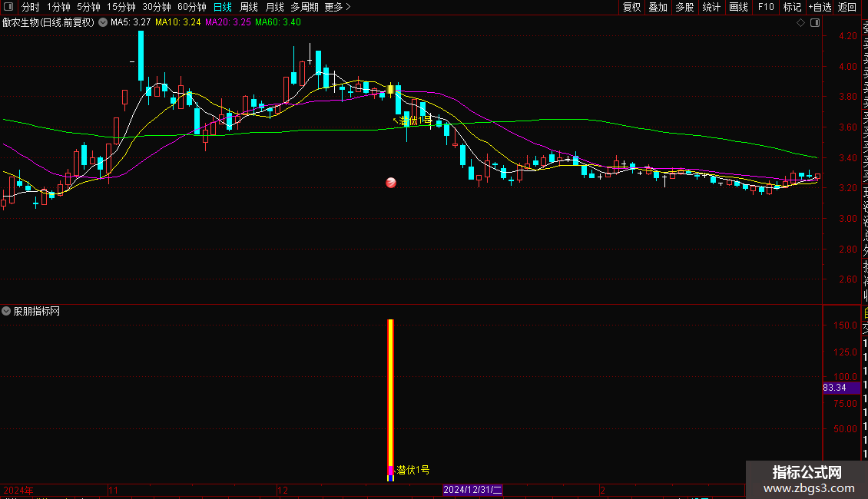The height and width of the screenshot is (499, 868).
Task: Click the 潜伏1号 label in the indicator pane
Action: pos(413,470)
